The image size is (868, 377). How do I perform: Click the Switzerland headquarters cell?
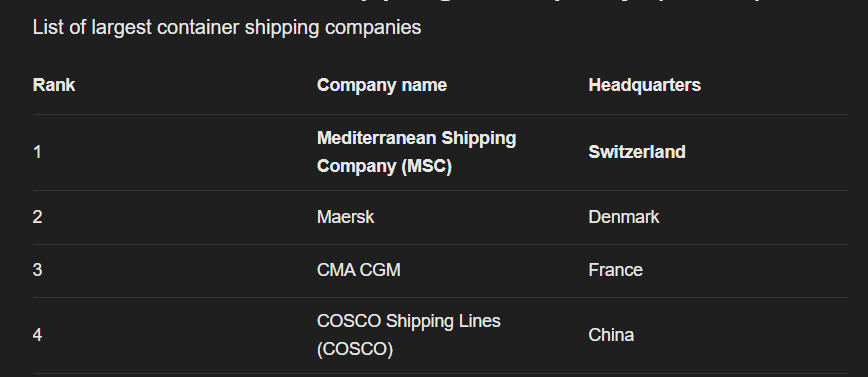637,152
